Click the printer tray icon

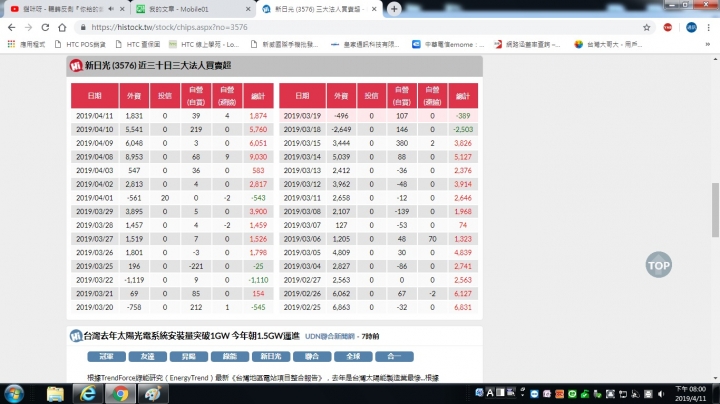pos(648,394)
